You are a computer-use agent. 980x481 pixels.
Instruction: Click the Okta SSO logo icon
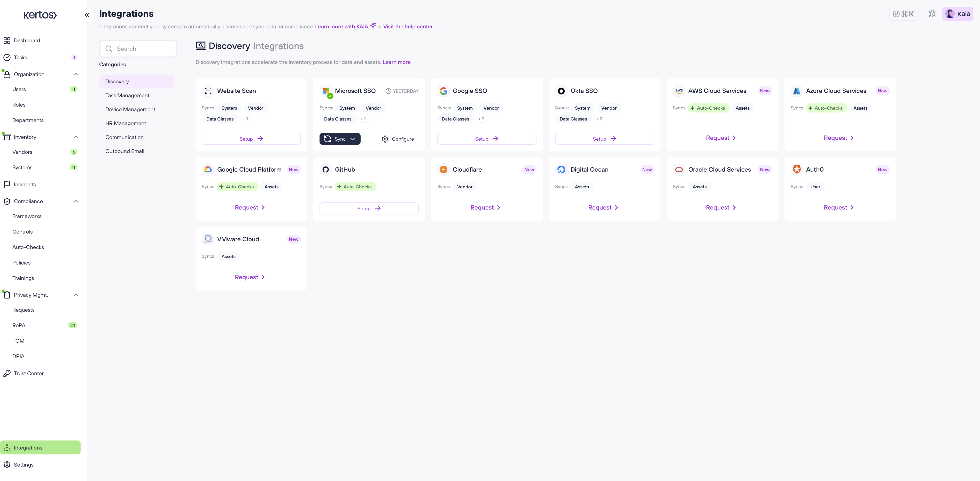click(x=561, y=91)
